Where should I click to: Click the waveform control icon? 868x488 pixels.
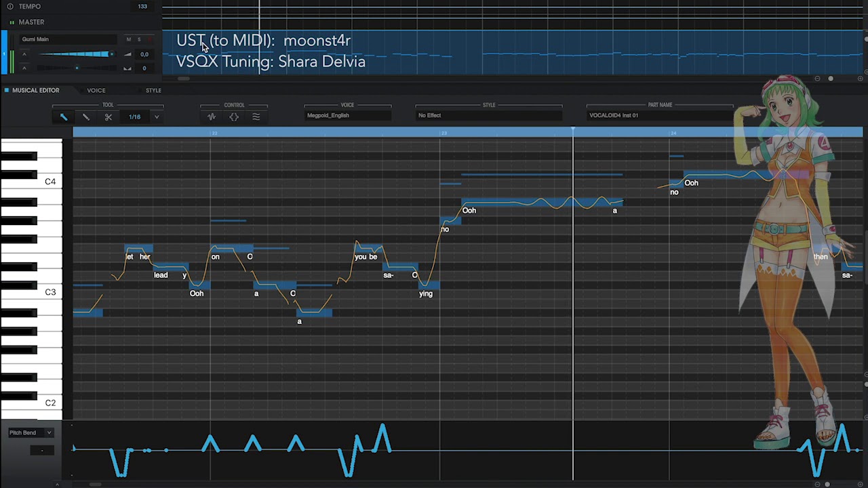tap(212, 117)
